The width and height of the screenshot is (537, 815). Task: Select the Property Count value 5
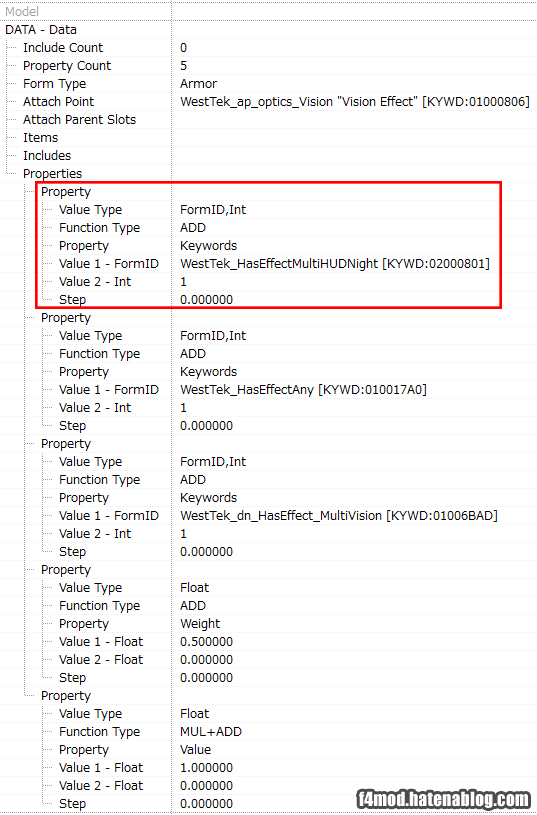[184, 65]
